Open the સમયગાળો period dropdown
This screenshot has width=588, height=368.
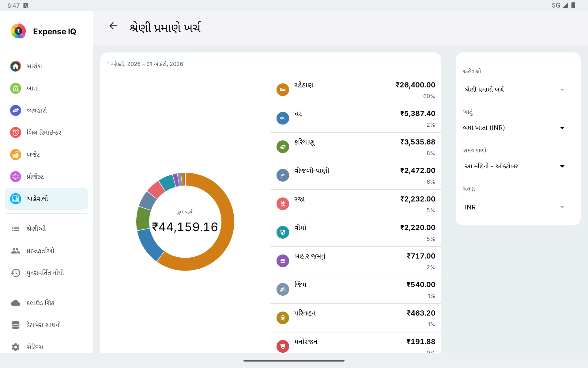[x=514, y=166]
